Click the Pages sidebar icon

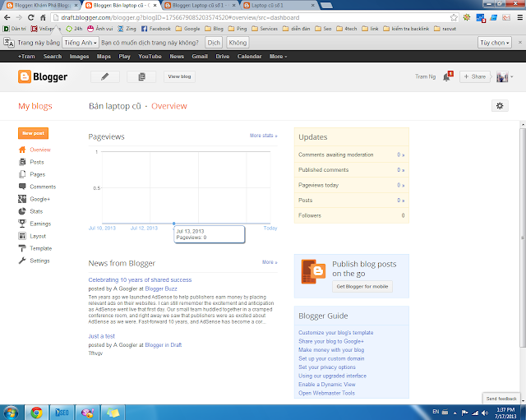(22, 174)
